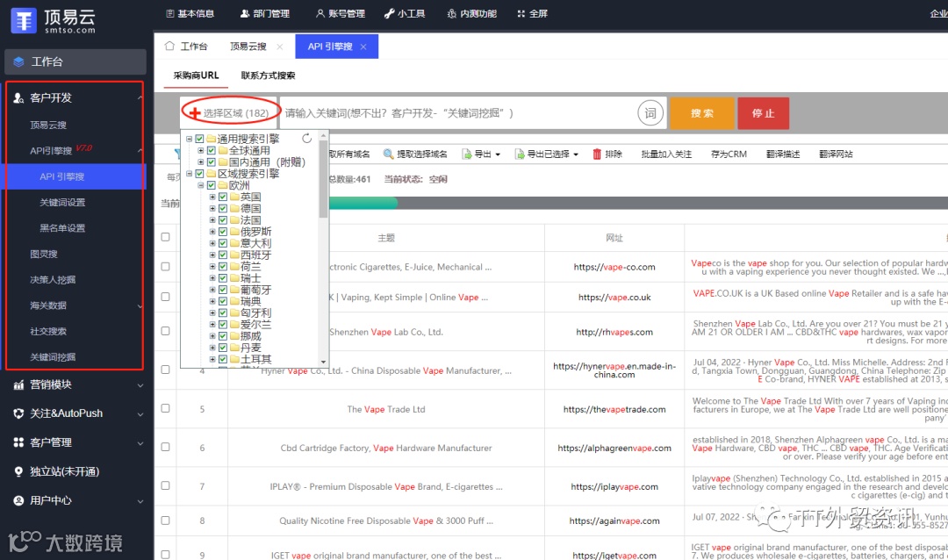
Task: Open 关键词设置 in the sidebar
Action: pos(62,202)
